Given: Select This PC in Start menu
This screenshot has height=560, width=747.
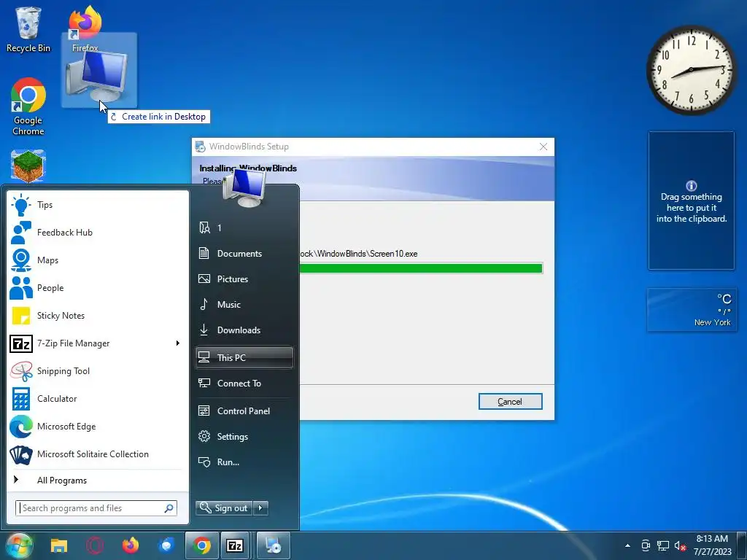Looking at the screenshot, I should 244,357.
